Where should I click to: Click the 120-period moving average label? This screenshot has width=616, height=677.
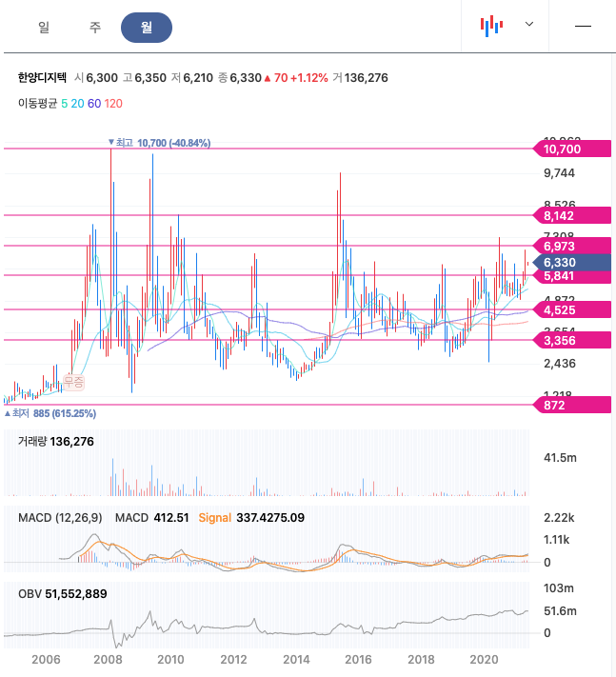pos(113,104)
